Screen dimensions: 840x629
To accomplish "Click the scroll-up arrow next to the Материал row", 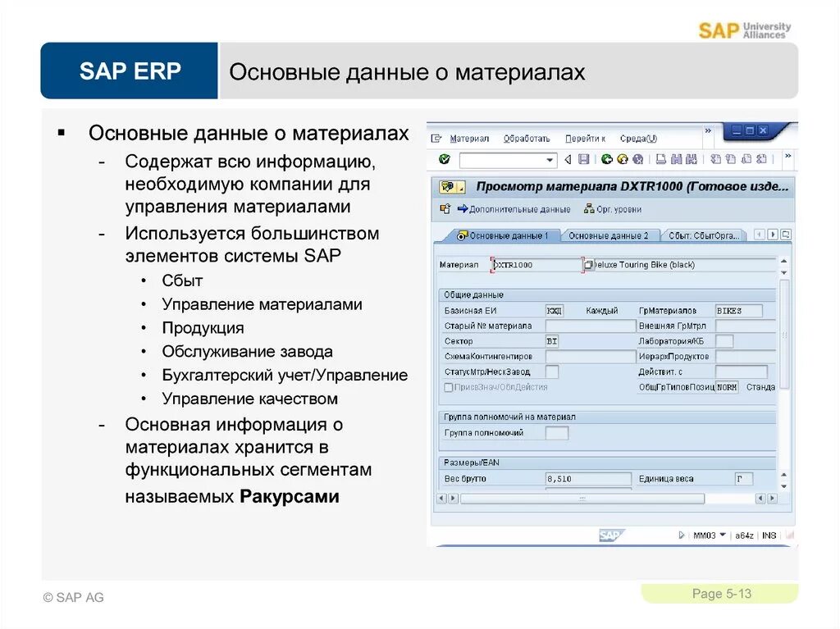I will point(783,262).
